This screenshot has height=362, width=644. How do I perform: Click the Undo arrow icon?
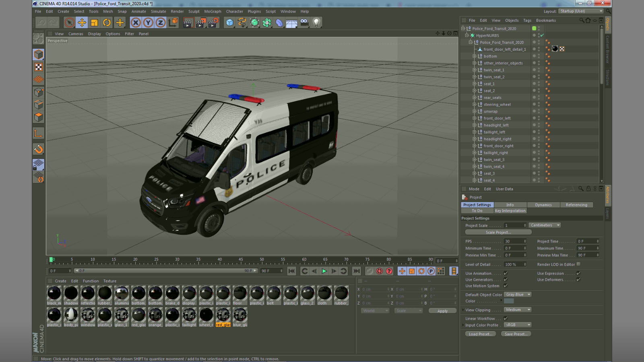pos(41,23)
